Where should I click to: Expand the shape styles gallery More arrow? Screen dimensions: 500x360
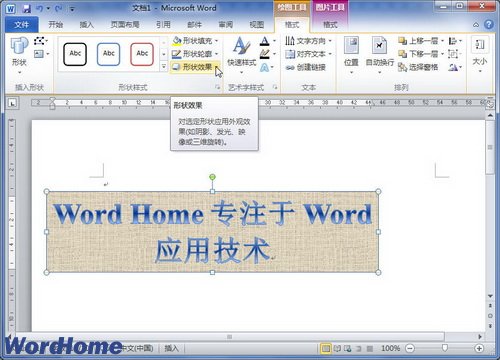click(164, 67)
